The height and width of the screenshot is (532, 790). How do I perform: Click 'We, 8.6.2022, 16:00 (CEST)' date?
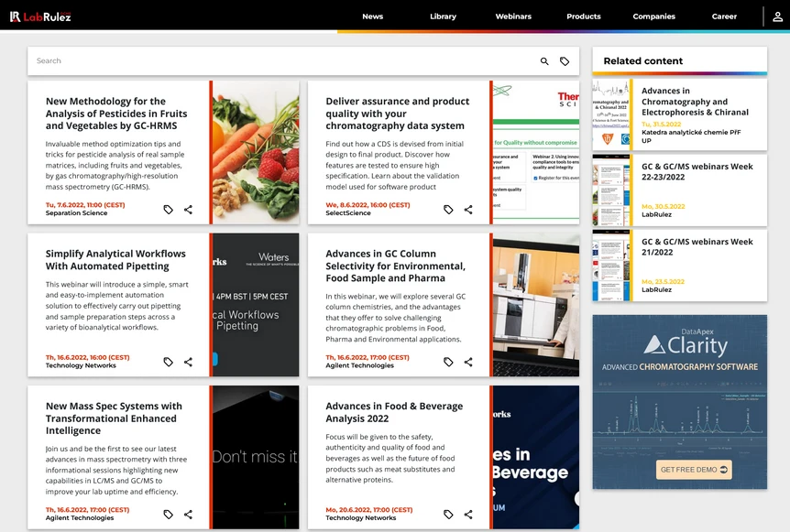tap(368, 205)
